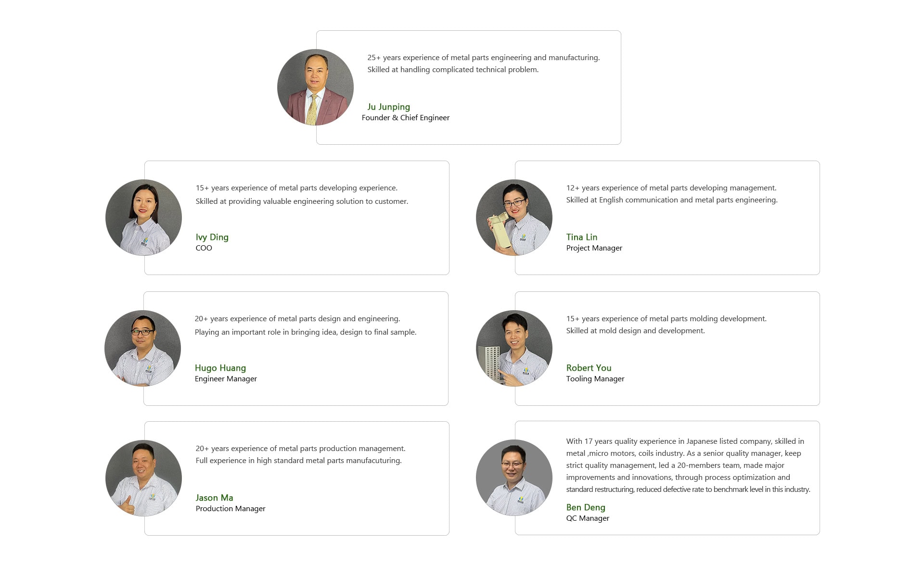Select the portrait beside Ben Deng's card
This screenshot has height=565, width=924.
click(x=514, y=477)
